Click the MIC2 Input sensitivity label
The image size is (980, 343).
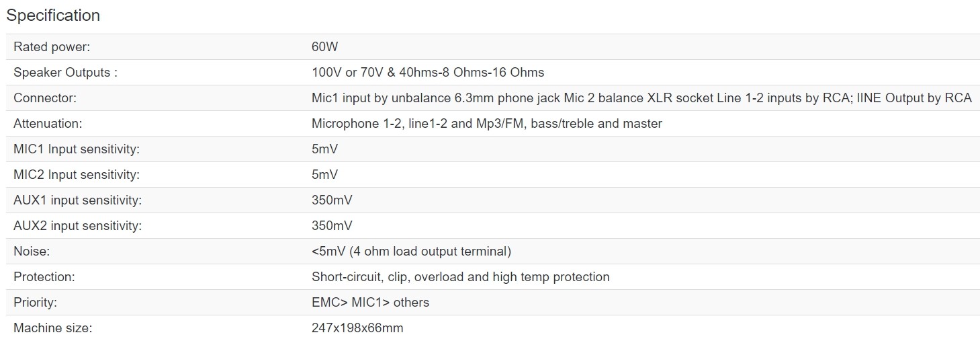tap(77, 175)
